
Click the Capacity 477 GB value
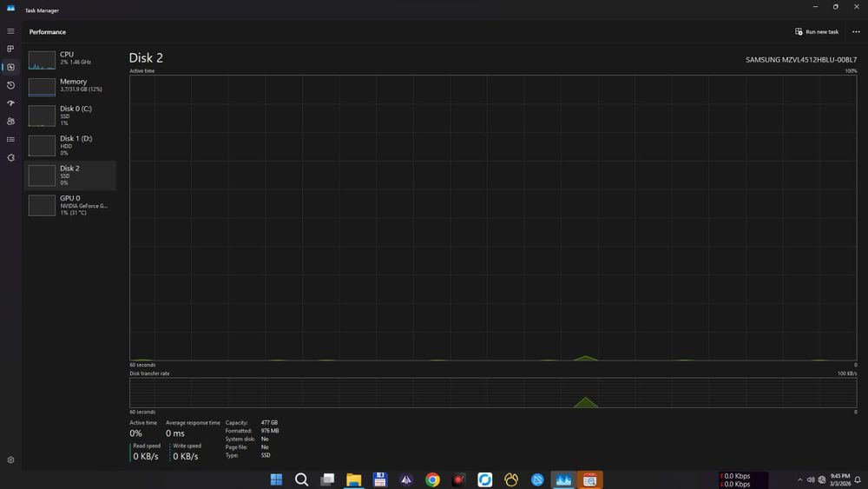269,422
